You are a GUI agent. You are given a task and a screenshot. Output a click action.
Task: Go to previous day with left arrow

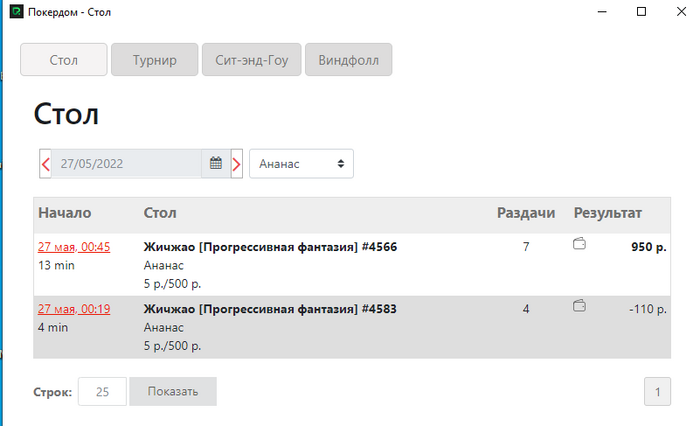tap(46, 164)
